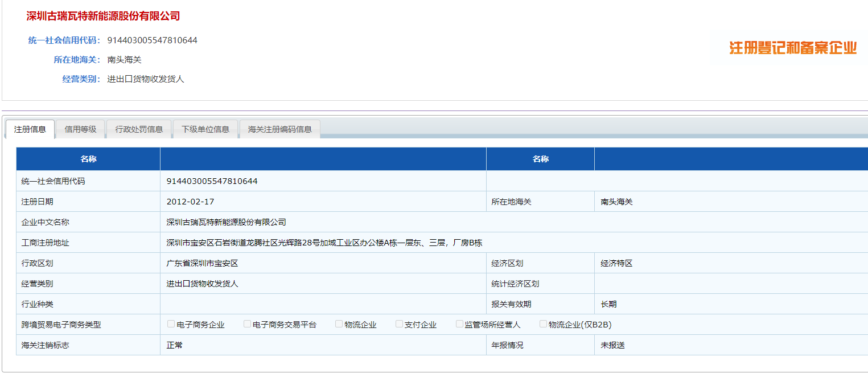Click 进出口货物收发货人 in the table

click(202, 284)
